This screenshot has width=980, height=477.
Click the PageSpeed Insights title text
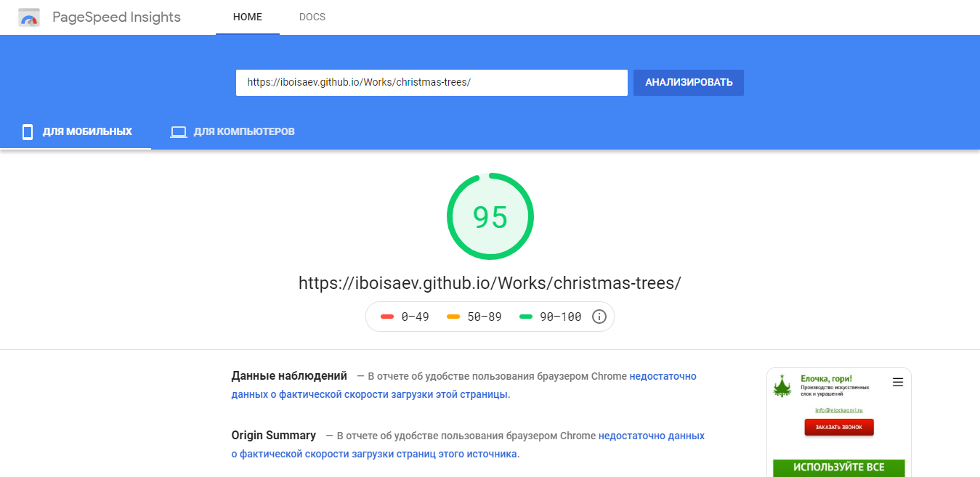[x=116, y=17]
